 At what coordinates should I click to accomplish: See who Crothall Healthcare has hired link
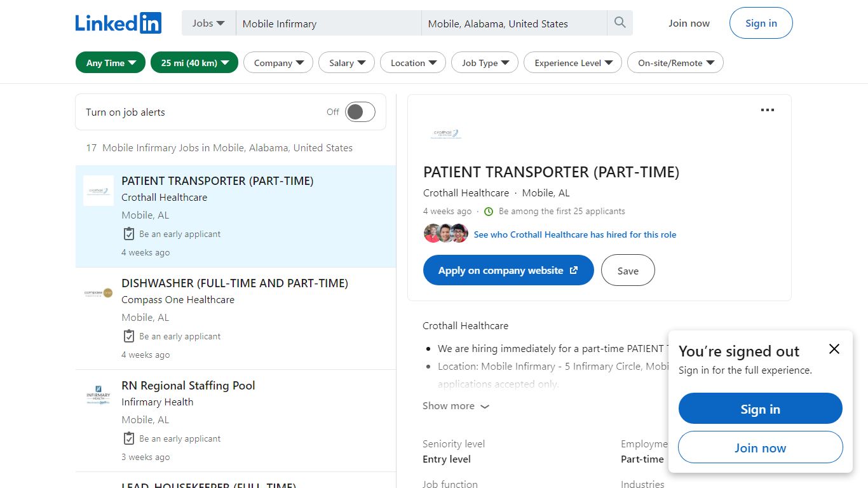pos(575,234)
